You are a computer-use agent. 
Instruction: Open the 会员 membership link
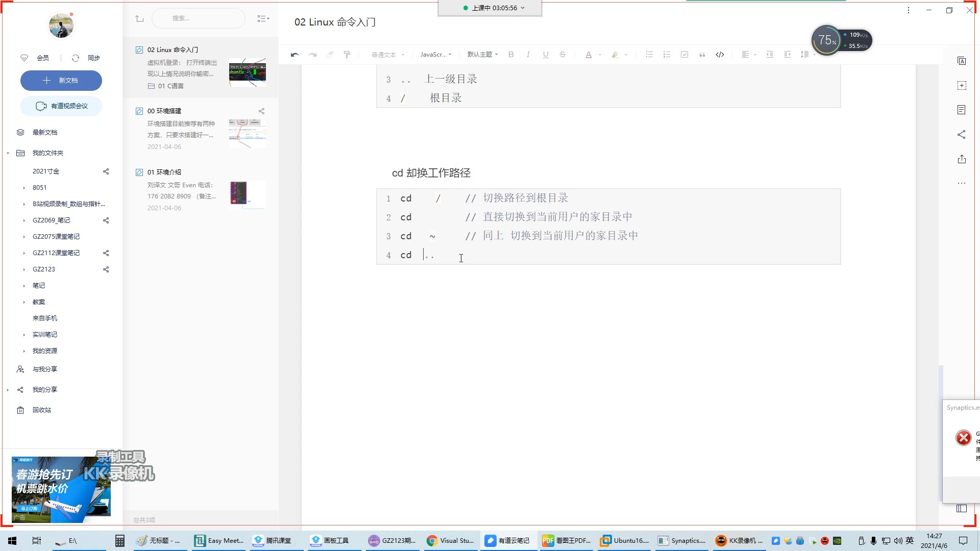point(36,58)
